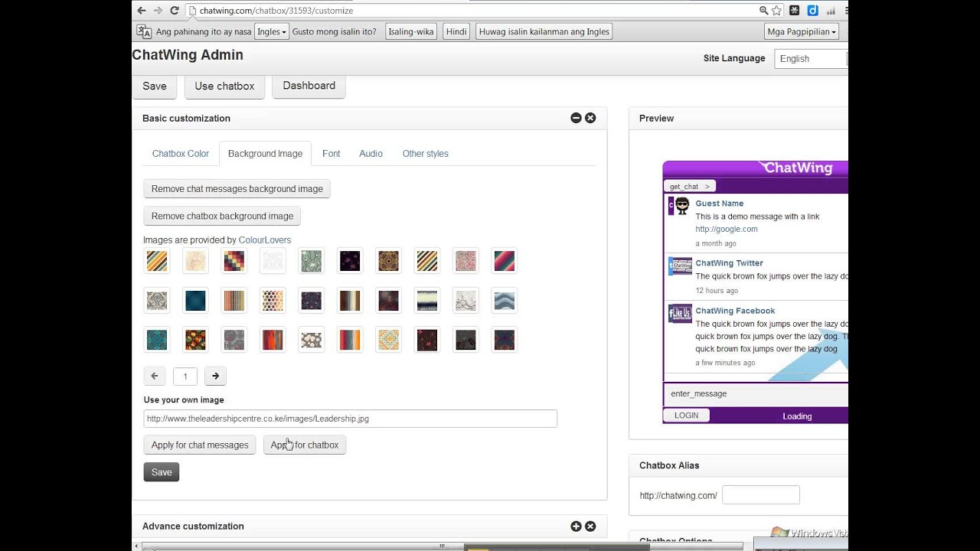Open the Dashboard button

[x=309, y=86]
